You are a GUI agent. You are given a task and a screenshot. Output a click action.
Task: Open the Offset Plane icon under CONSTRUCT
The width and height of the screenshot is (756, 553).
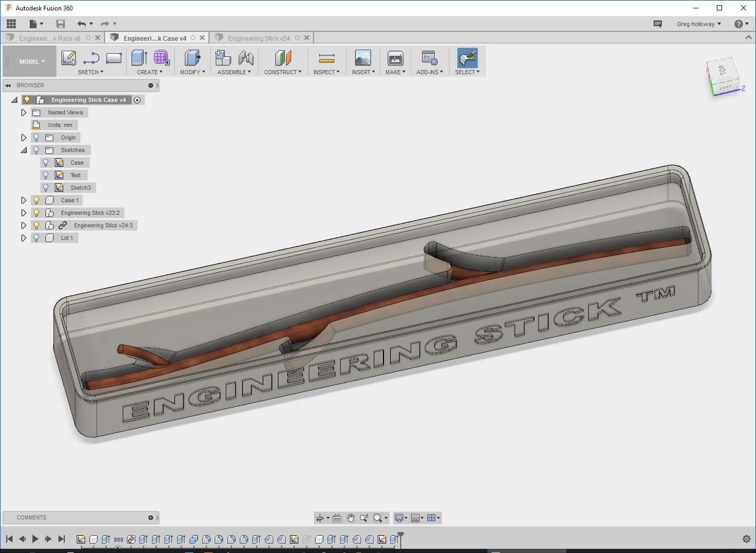coord(283,58)
